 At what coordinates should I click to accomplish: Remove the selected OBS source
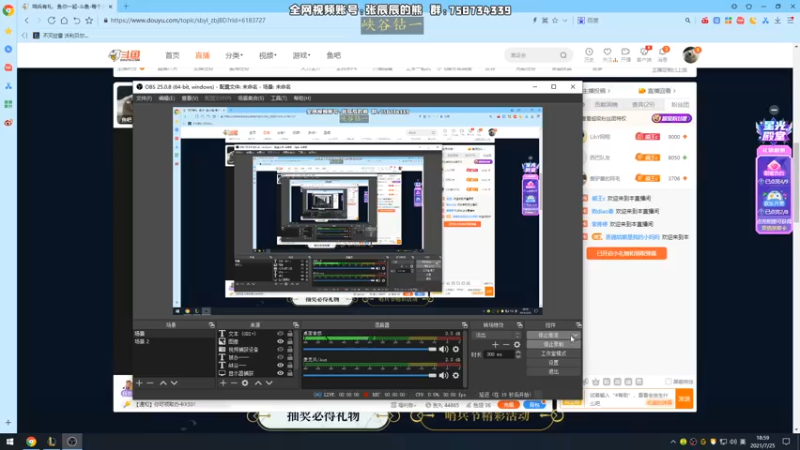(x=234, y=383)
